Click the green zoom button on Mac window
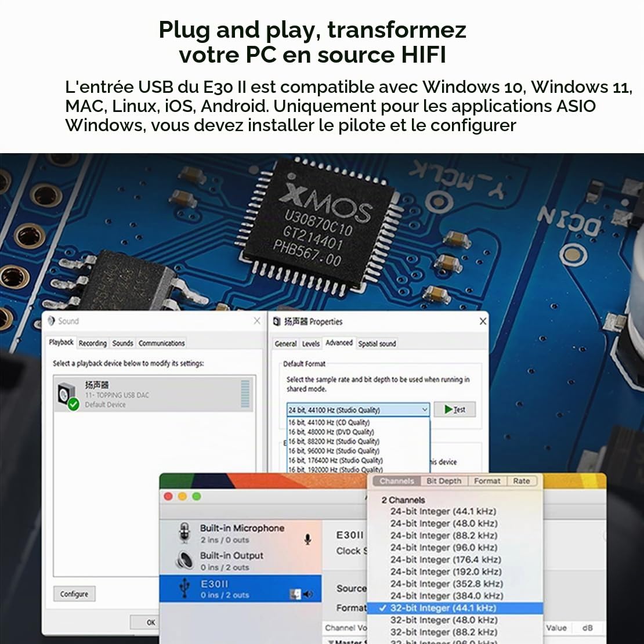This screenshot has width=644, height=644. pyautogui.click(x=197, y=496)
